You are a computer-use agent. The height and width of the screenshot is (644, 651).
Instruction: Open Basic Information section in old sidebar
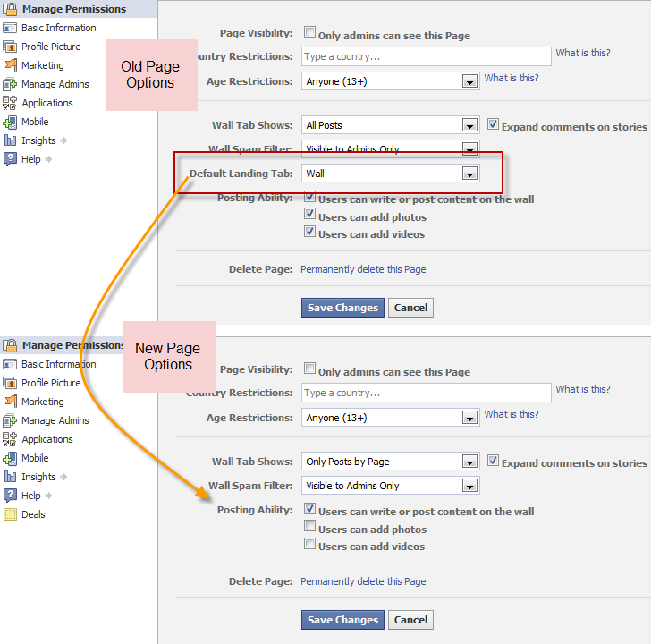pyautogui.click(x=58, y=28)
